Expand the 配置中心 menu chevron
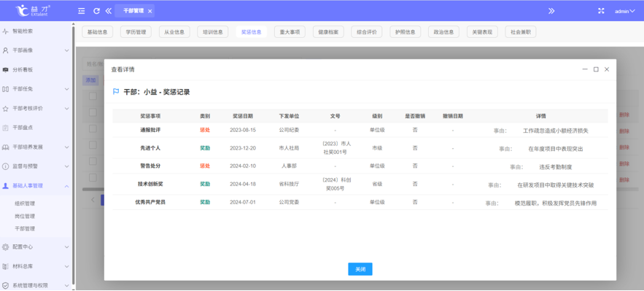 (x=66, y=247)
